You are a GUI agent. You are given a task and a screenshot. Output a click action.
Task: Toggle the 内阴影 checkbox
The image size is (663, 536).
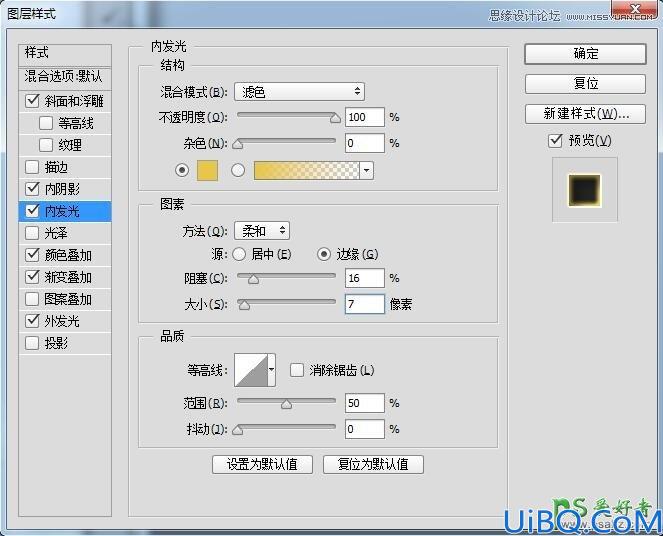[x=33, y=189]
